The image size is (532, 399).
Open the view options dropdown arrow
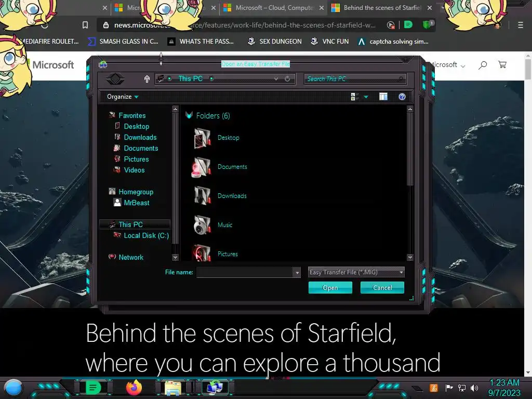pos(366,97)
